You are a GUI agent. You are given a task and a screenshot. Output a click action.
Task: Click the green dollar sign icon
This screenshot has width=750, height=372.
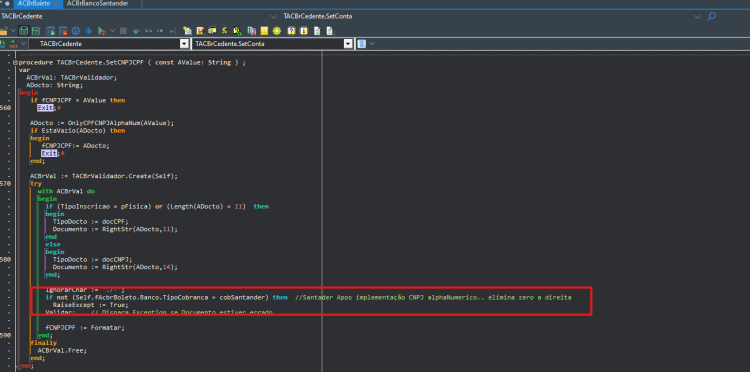click(224, 31)
